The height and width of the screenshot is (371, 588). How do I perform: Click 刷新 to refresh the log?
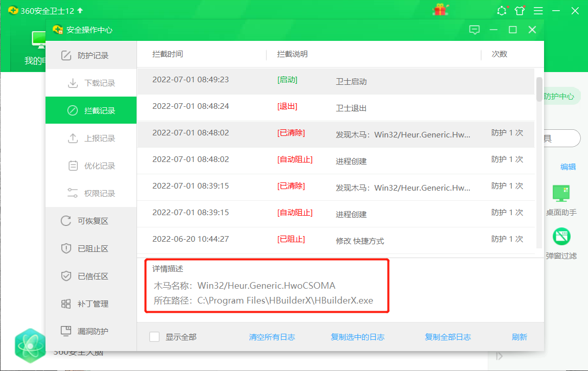pos(519,337)
